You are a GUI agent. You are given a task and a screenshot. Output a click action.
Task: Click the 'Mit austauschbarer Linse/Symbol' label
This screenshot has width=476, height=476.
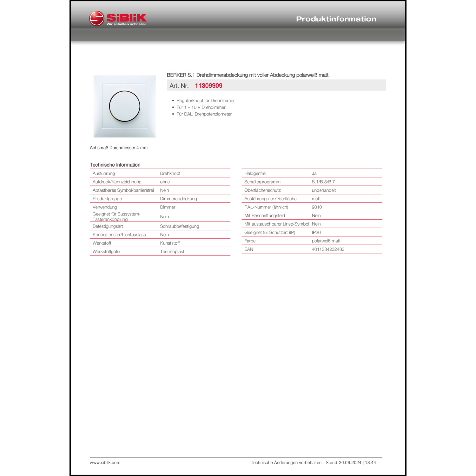coord(277,224)
